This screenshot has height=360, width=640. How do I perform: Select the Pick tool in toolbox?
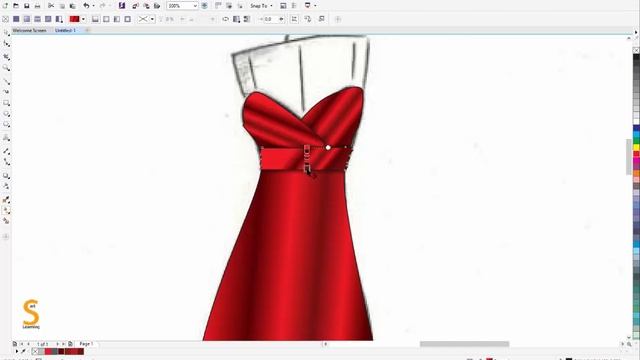pos(6,33)
